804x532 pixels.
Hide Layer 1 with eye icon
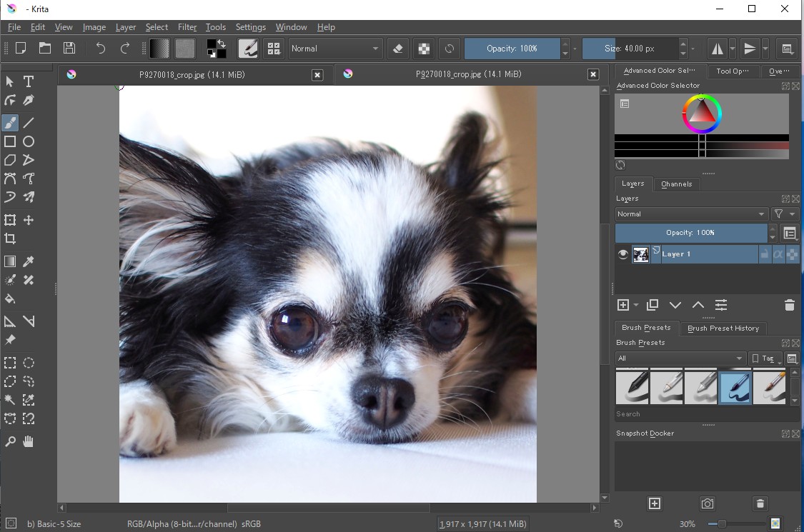click(x=623, y=254)
